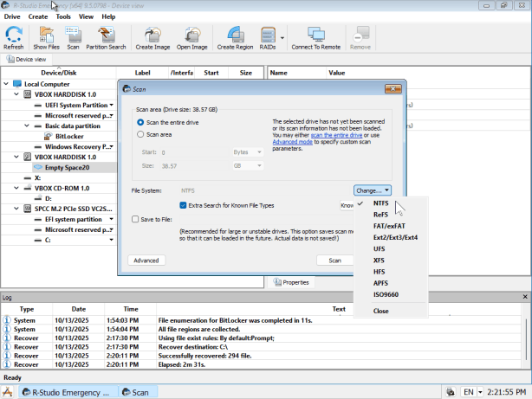
Task: Select ReFS from the file system list
Action: click(380, 214)
